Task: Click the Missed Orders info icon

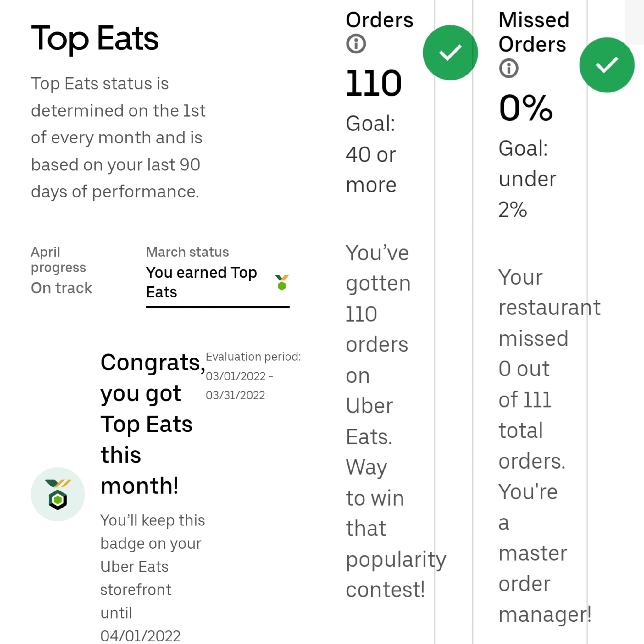Action: coord(509,68)
